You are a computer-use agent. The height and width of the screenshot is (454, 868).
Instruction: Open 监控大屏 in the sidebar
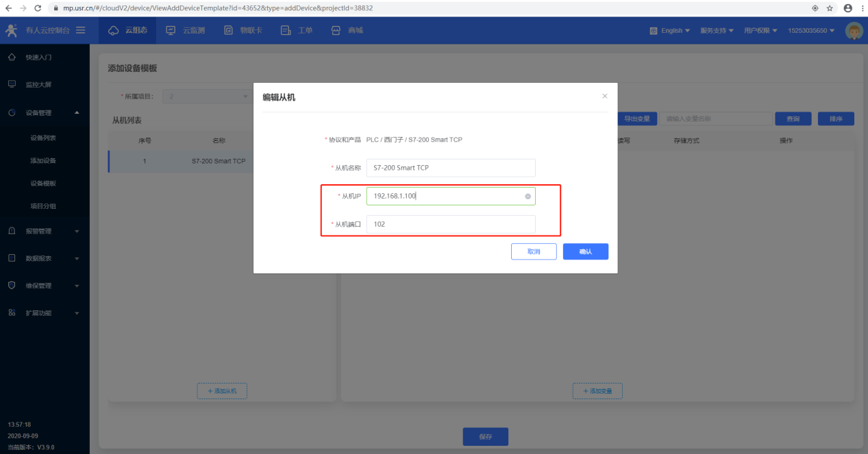click(38, 85)
